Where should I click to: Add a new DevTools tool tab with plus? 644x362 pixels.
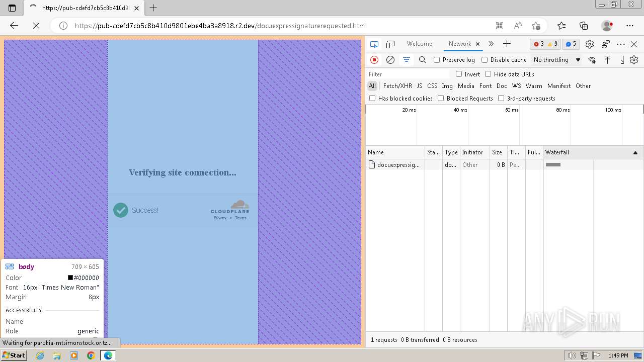click(x=507, y=44)
